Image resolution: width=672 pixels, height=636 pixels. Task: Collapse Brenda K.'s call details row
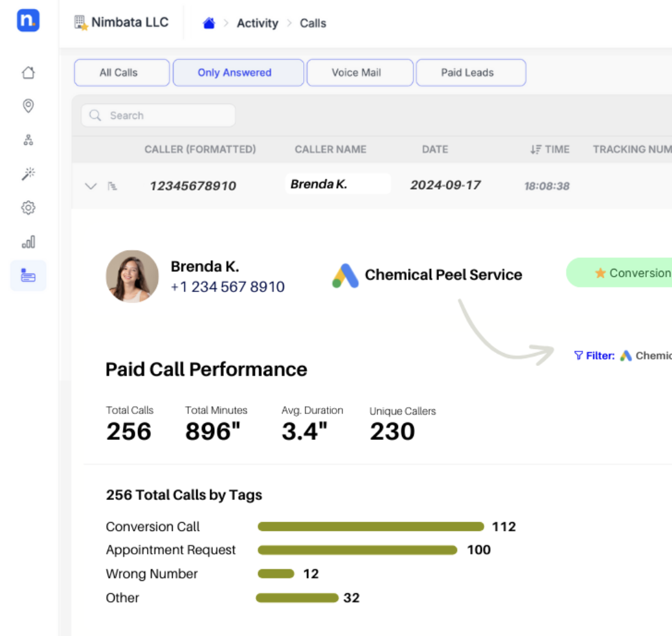(90, 185)
